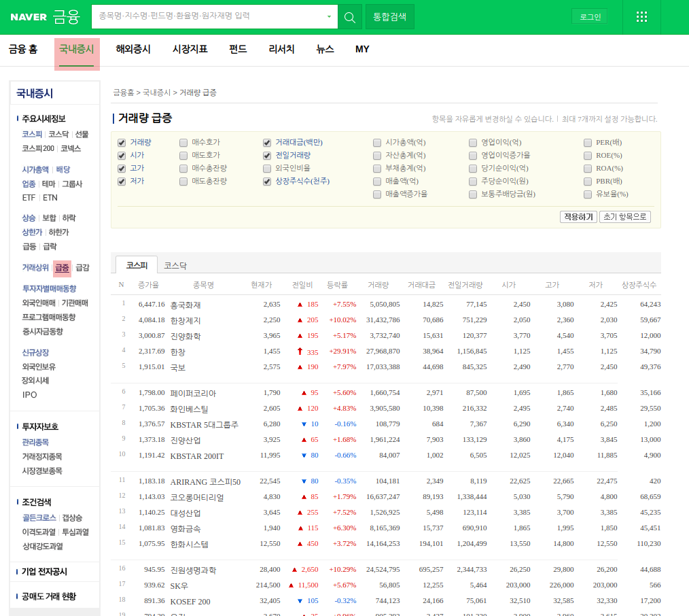Click 관리종목 in the sidebar
The width and height of the screenshot is (689, 616).
pos(35,443)
